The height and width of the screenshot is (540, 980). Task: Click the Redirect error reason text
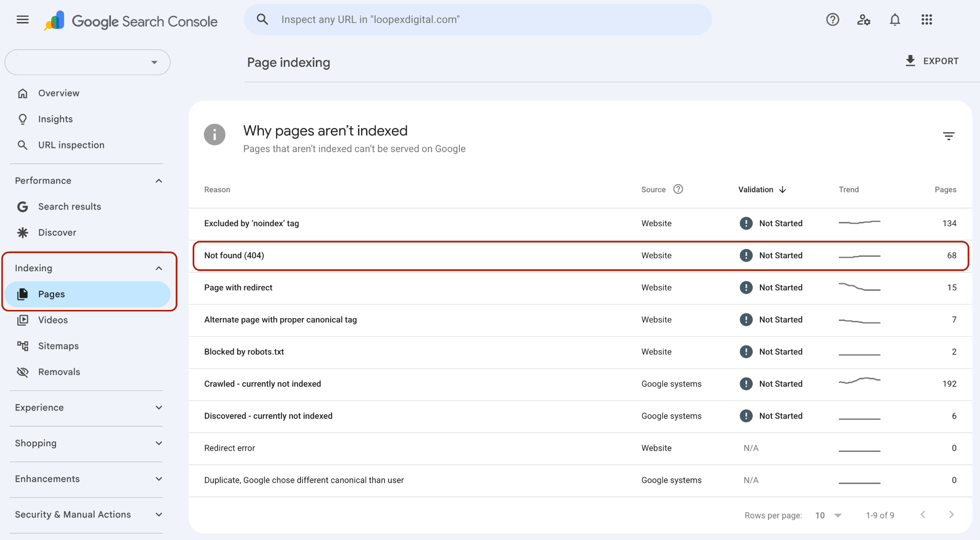pyautogui.click(x=229, y=448)
